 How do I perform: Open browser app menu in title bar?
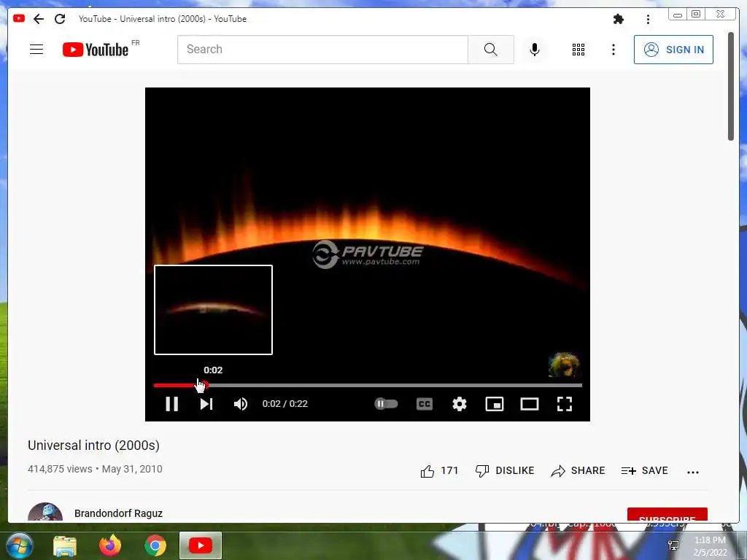point(648,19)
